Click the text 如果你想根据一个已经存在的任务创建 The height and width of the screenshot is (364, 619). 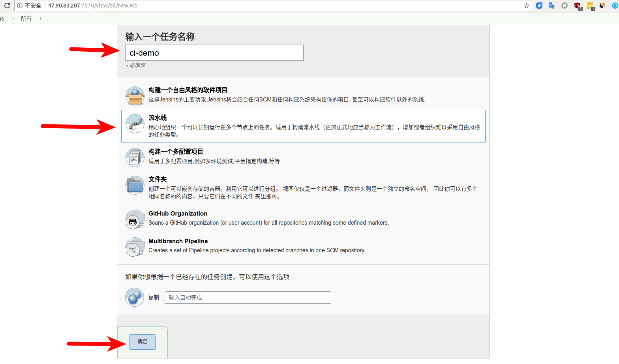tap(207, 277)
